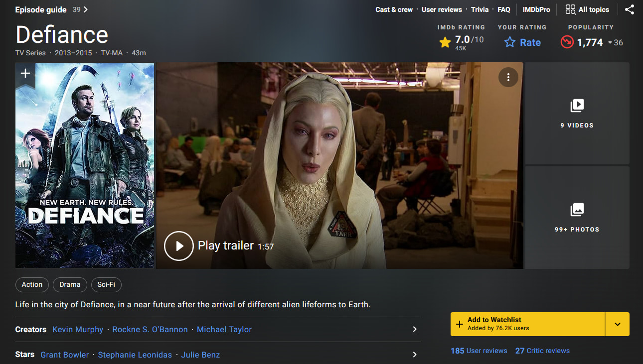Click the Defiance poster image
The image size is (643, 364).
(x=85, y=165)
